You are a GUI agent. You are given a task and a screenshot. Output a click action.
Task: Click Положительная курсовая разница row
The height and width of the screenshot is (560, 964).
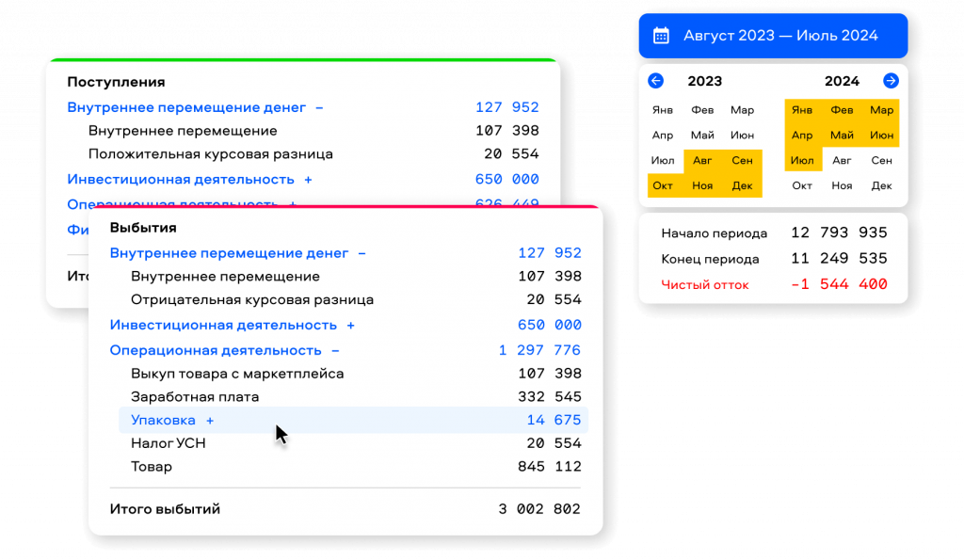click(x=211, y=153)
